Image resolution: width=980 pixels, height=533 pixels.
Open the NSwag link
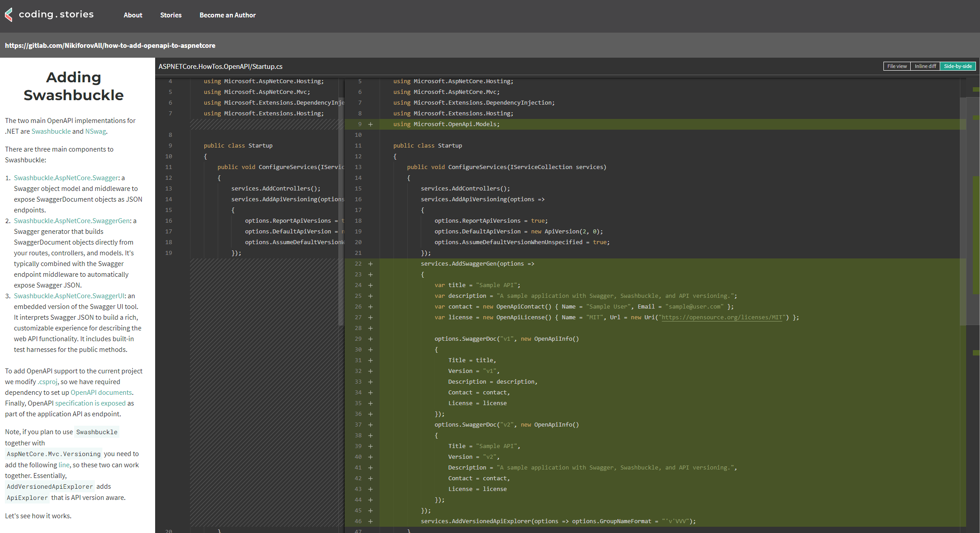(96, 131)
